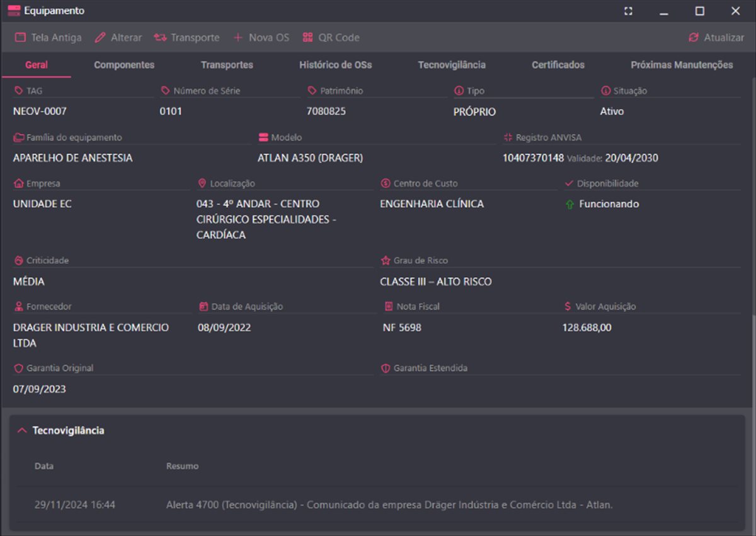
Task: Open the Certificados tab
Action: point(558,64)
